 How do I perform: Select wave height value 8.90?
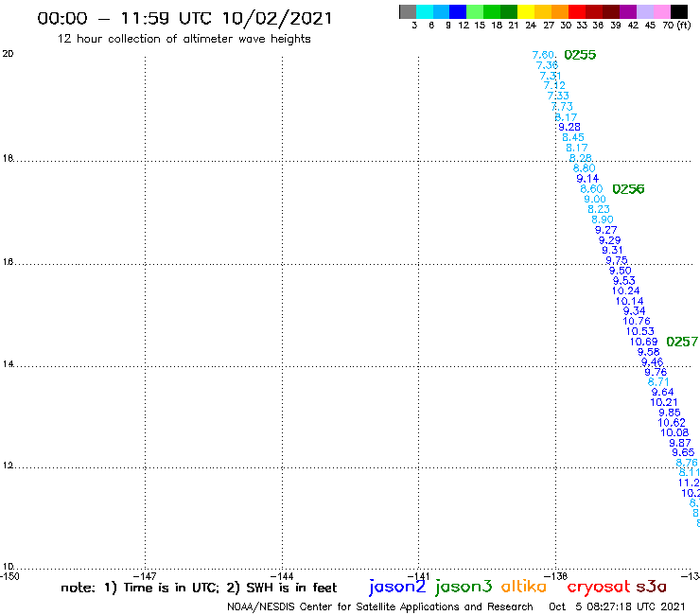coord(603,220)
